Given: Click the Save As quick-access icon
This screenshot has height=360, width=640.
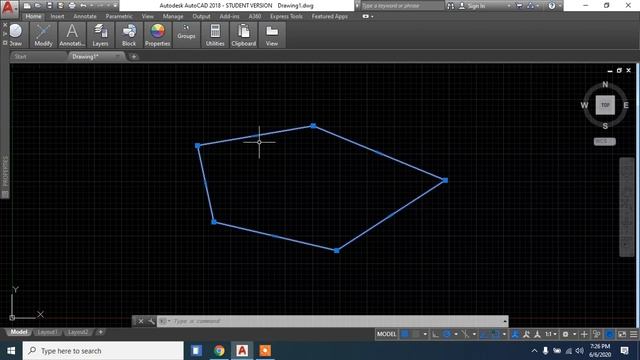Looking at the screenshot, I should tap(60, 6).
